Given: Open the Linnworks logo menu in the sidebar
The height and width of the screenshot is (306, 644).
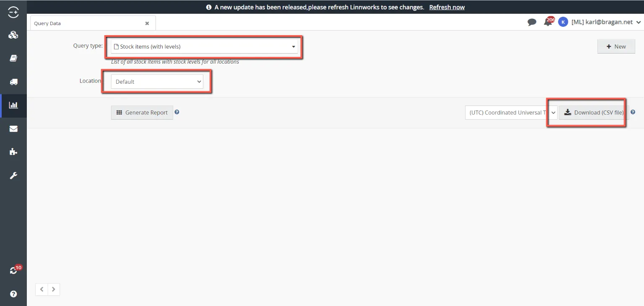Looking at the screenshot, I should pyautogui.click(x=13, y=12).
